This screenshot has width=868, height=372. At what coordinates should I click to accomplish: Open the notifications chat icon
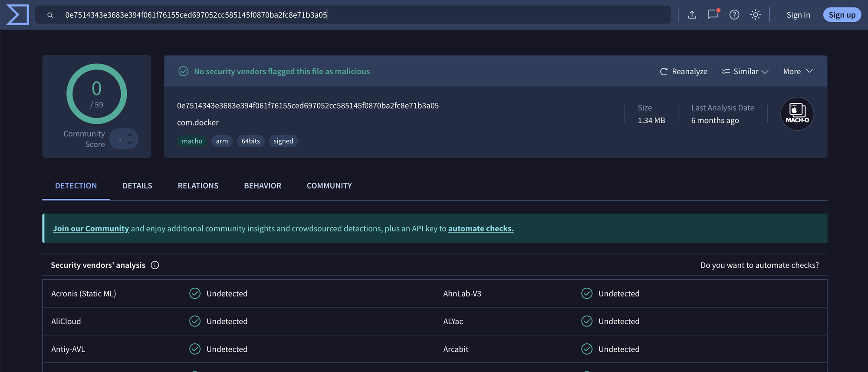713,14
